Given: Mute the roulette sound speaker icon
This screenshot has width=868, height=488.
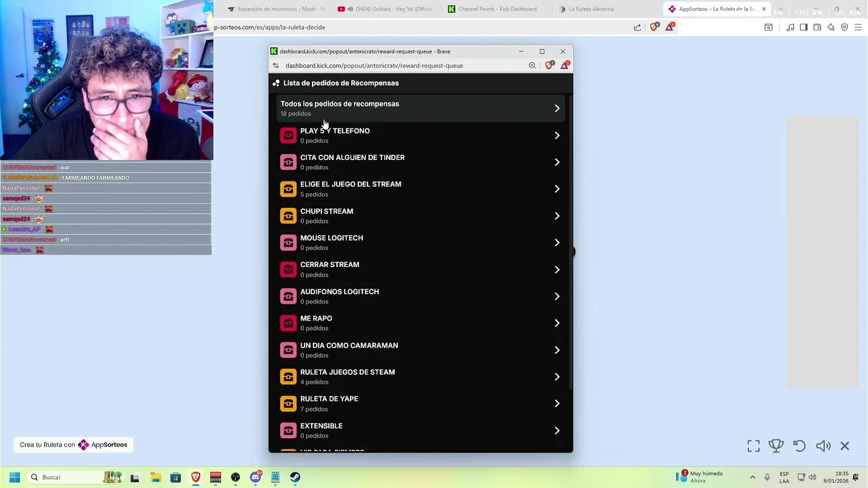Looking at the screenshot, I should pyautogui.click(x=823, y=446).
